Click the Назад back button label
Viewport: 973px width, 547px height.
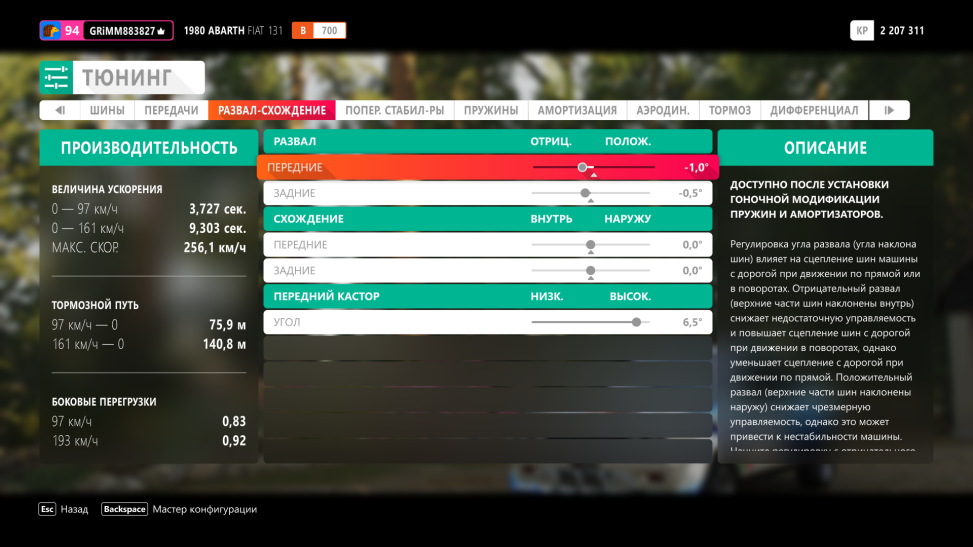point(74,509)
